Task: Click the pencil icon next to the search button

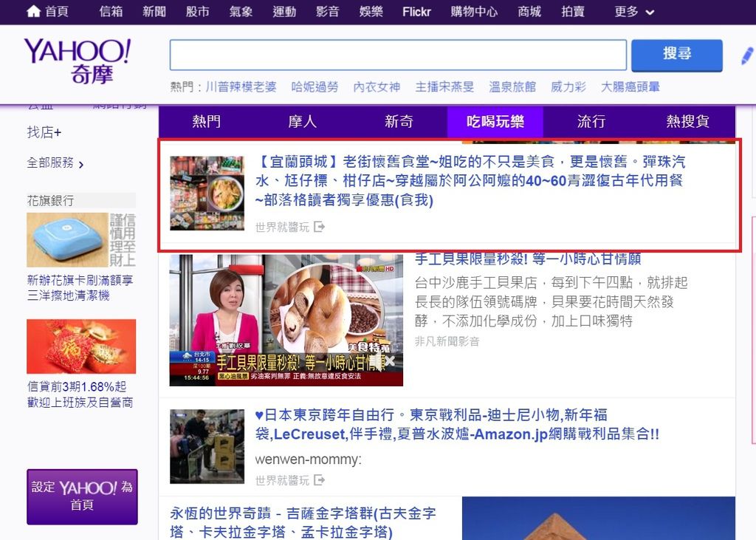Action: pyautogui.click(x=747, y=55)
